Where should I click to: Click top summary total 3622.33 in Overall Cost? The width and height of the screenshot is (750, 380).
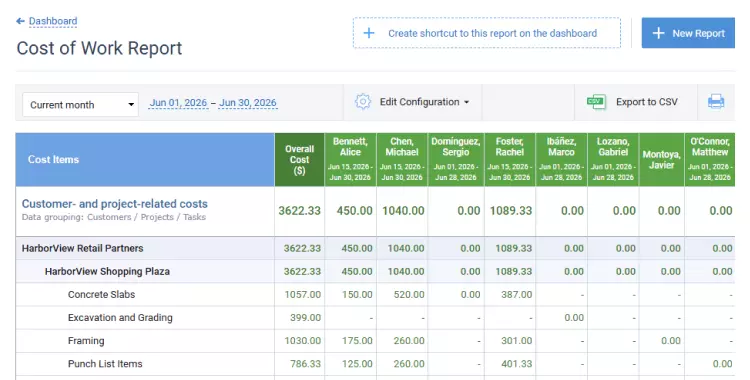coord(300,211)
